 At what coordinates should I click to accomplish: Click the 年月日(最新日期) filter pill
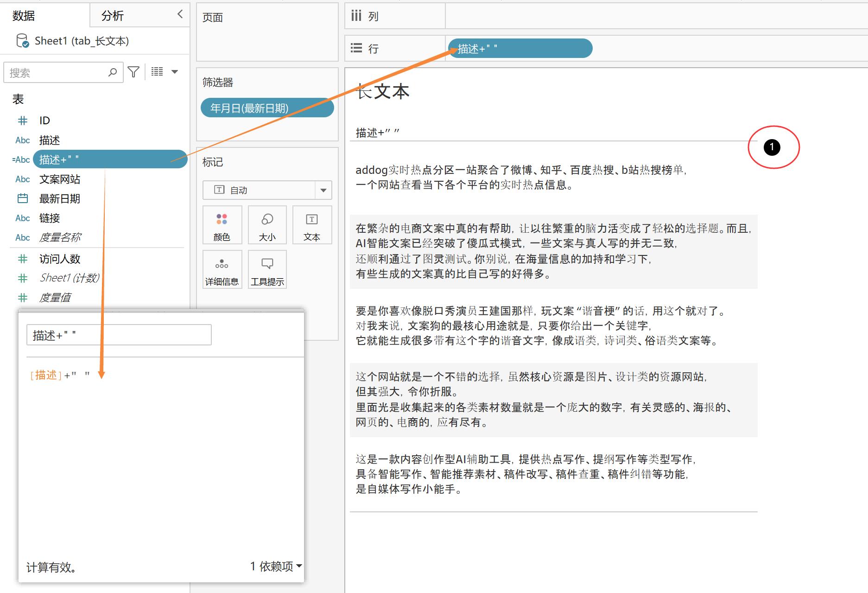(x=267, y=108)
